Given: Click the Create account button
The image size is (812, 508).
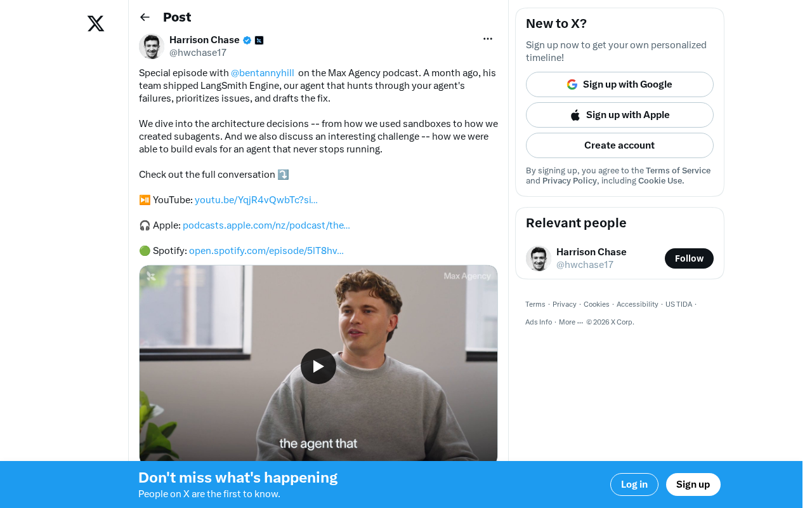Looking at the screenshot, I should tap(620, 145).
